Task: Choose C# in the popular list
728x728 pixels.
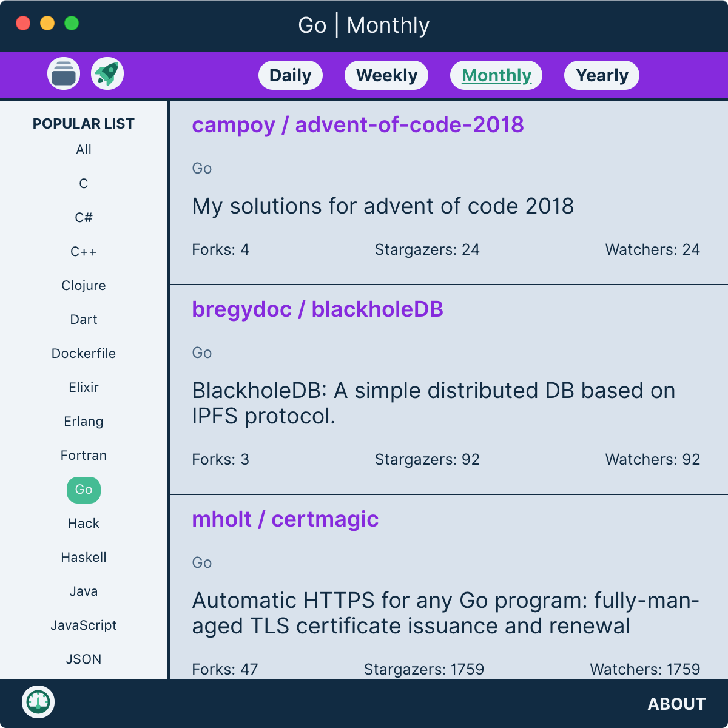Action: [84, 218]
